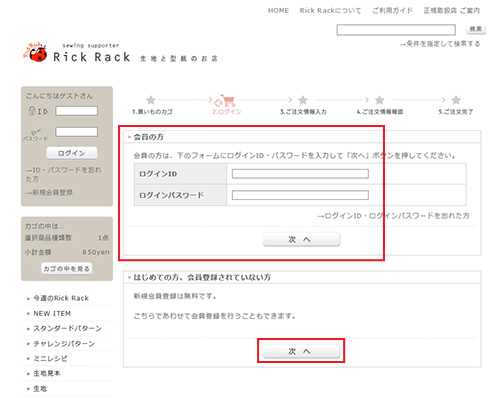Click 次へ button in はじめての方 section
The height and width of the screenshot is (398, 500).
[x=301, y=351]
